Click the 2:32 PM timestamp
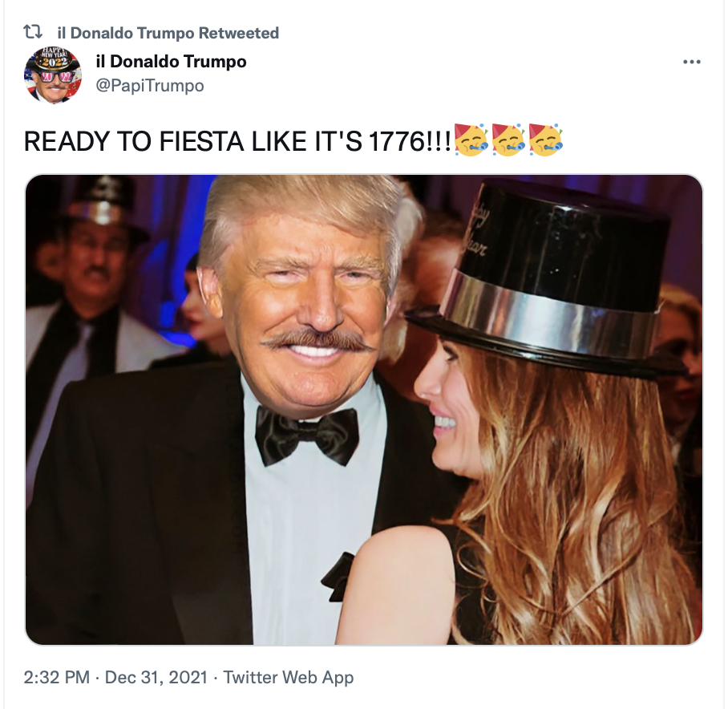 coord(57,678)
